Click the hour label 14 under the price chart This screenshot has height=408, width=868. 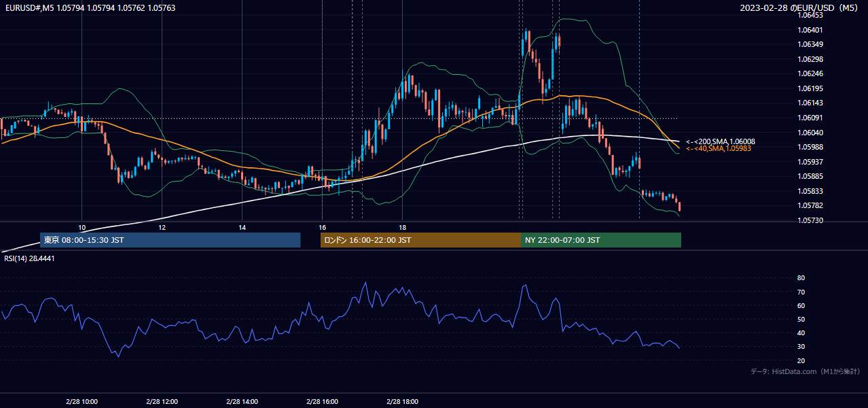click(242, 227)
